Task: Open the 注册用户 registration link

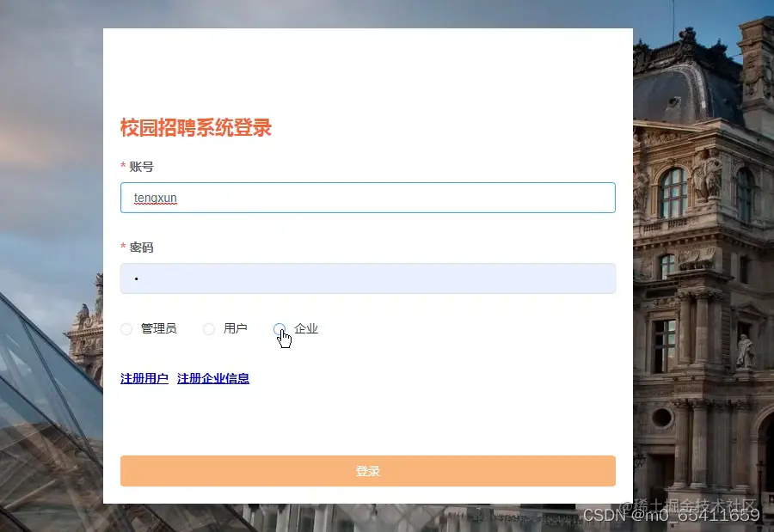Action: [x=144, y=378]
